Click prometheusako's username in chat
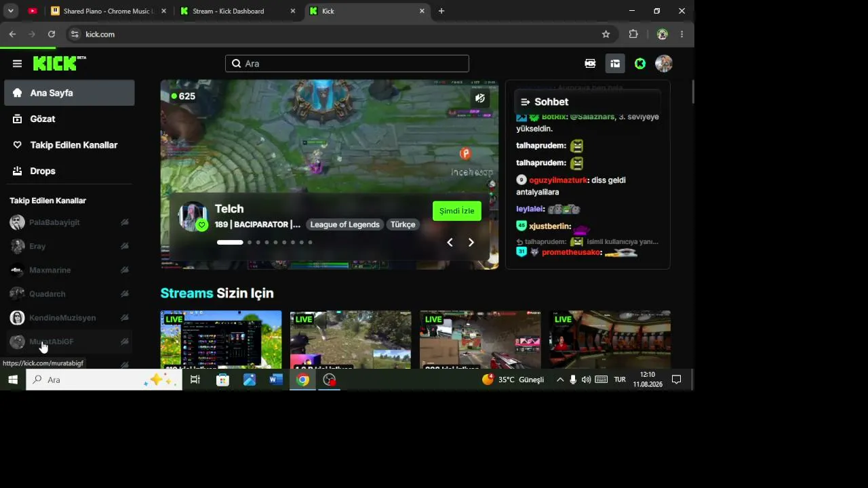 [571, 252]
